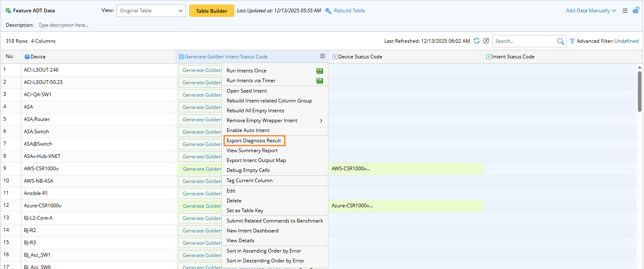Choose View Summary Report menu item
Image resolution: width=644 pixels, height=269 pixels.
tap(252, 151)
